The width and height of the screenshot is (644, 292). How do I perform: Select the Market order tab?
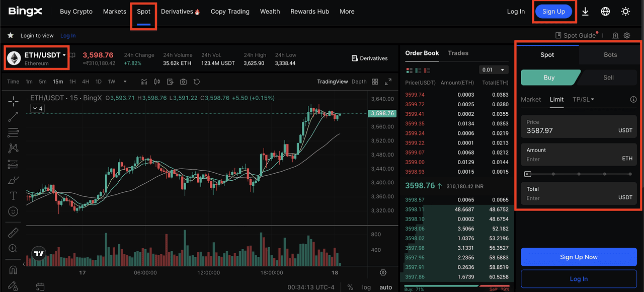[x=531, y=100]
